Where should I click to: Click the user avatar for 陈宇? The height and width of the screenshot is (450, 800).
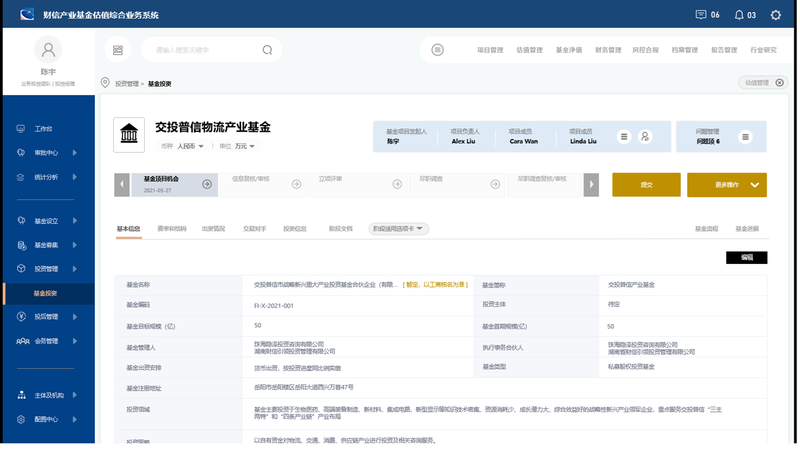[48, 49]
